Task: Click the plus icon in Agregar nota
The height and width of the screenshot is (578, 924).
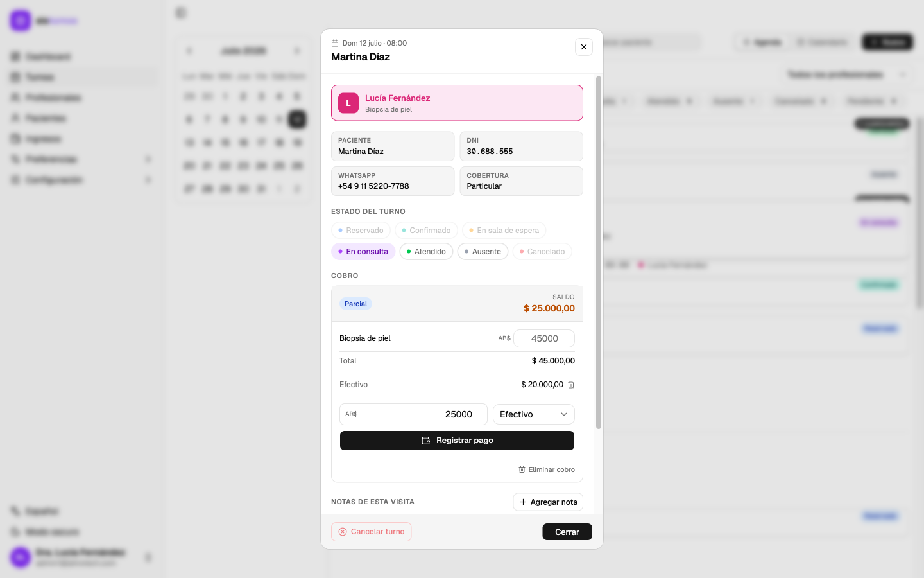Action: click(x=523, y=502)
